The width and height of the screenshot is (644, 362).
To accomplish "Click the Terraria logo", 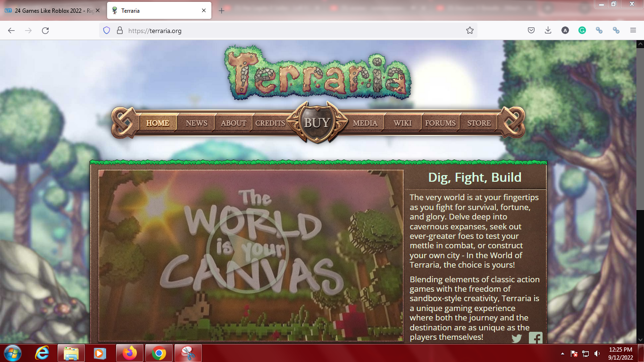I will 318,72.
